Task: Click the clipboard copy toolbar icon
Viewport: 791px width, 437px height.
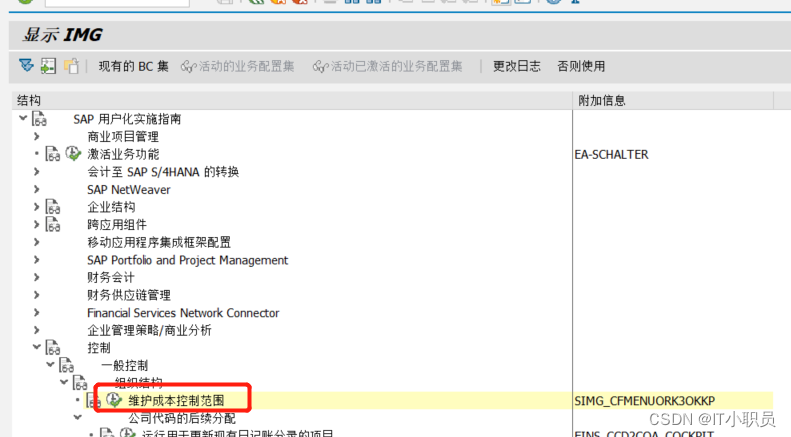Action: point(71,66)
